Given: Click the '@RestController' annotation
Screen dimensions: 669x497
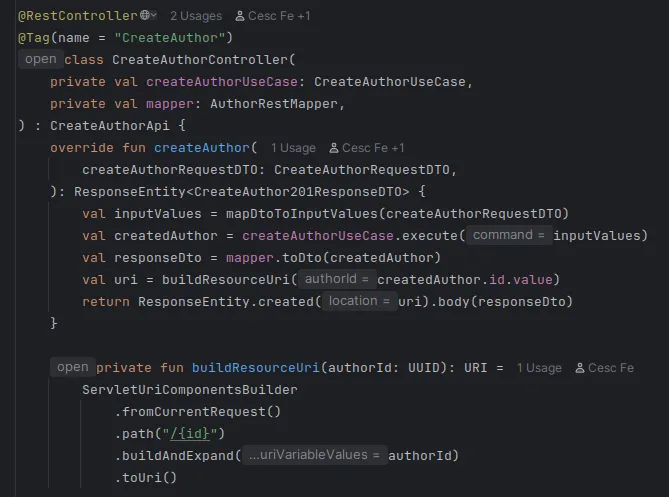Looking at the screenshot, I should [78, 16].
